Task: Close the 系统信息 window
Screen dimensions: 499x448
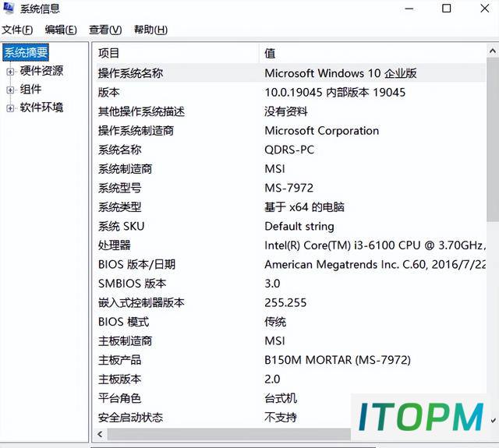Action: tap(485, 9)
